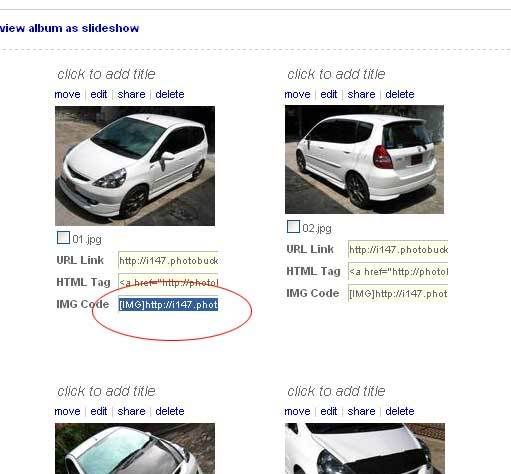The image size is (511, 474).
Task: Click edit link above bottom-right photo
Action: 329,411
